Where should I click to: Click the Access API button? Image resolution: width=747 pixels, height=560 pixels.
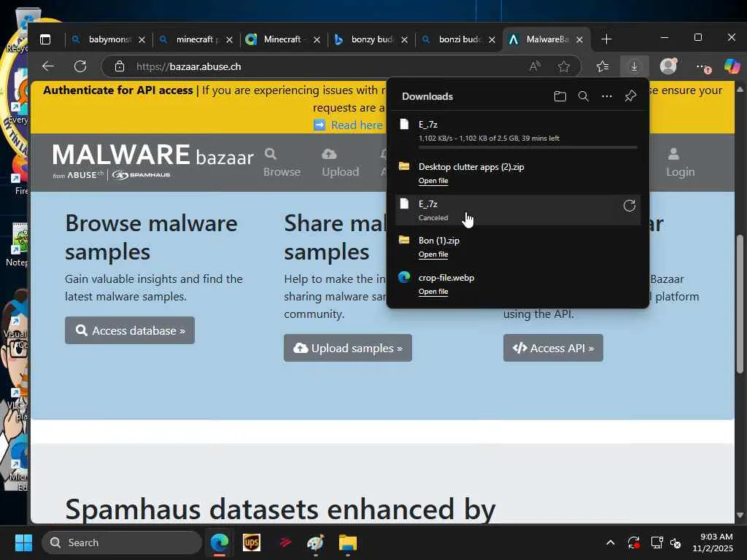pyautogui.click(x=553, y=348)
